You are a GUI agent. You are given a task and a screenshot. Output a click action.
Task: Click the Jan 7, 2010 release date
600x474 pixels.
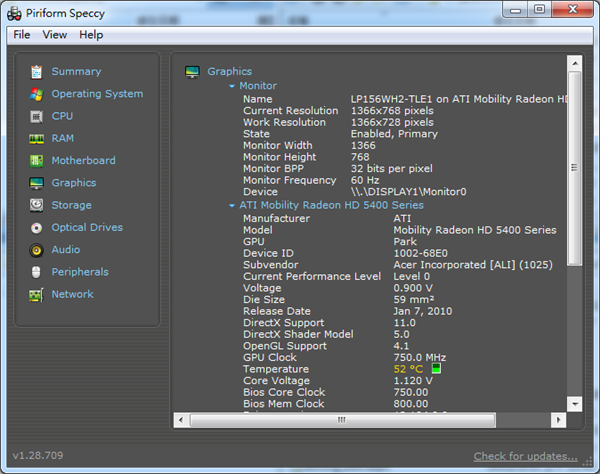[423, 311]
